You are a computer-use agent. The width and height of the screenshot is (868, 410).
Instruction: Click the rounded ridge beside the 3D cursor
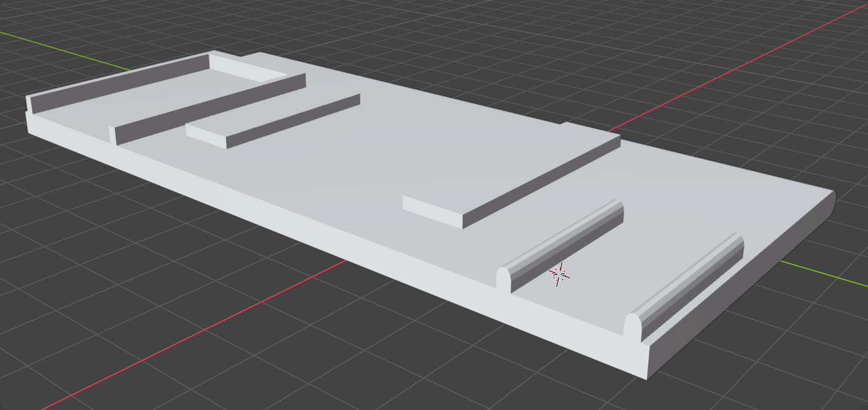coord(560,246)
